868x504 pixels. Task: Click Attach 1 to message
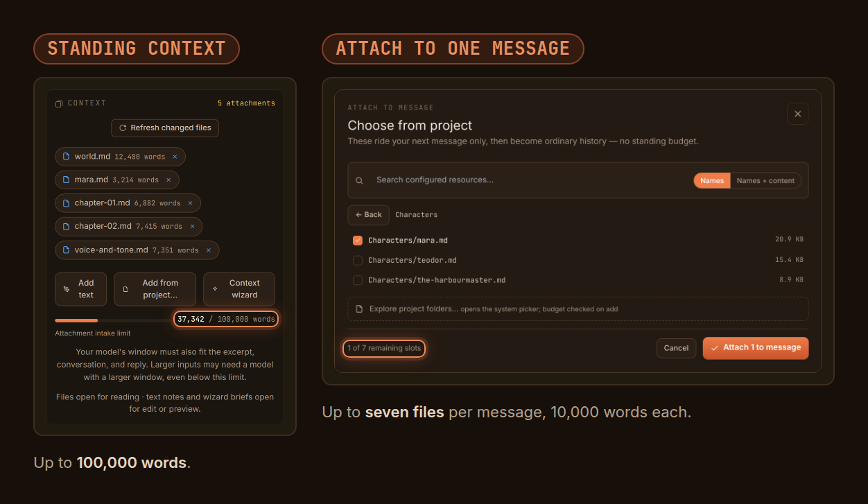coord(756,348)
